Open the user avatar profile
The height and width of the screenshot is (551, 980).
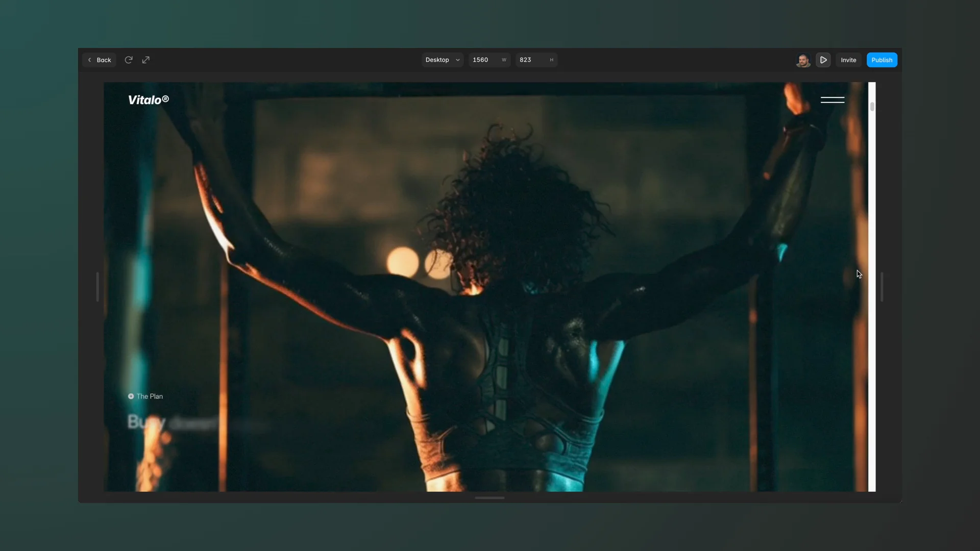click(x=803, y=60)
